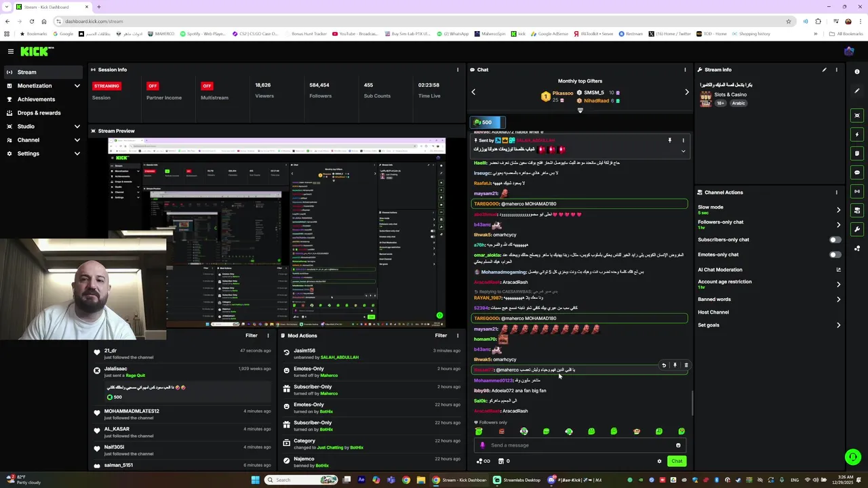Open Mod Actions three-dot menu
Viewport: 868px width, 488px height.
coord(458,335)
